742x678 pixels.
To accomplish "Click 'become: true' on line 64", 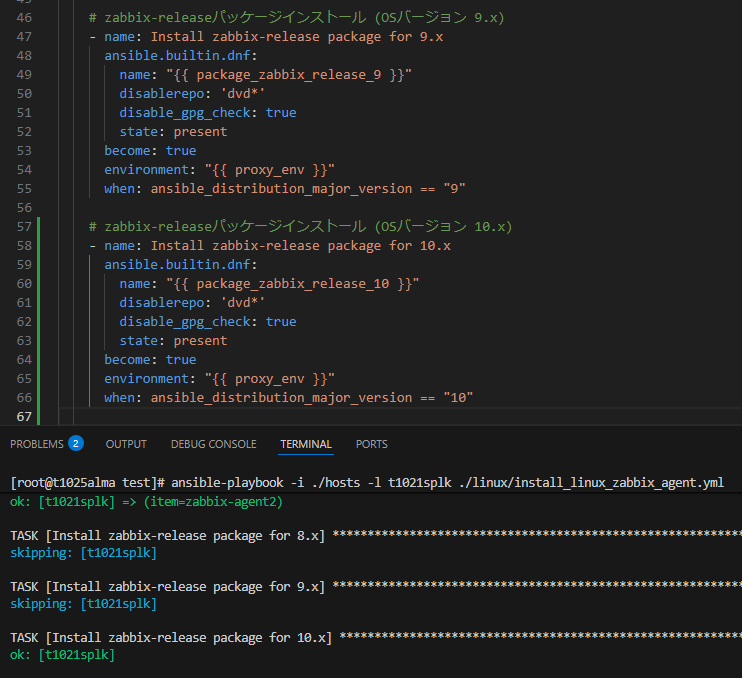I will point(150,359).
